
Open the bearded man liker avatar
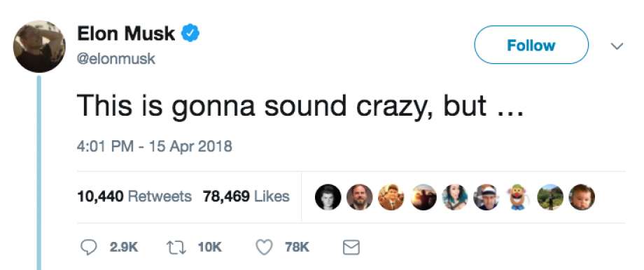pos(359,197)
